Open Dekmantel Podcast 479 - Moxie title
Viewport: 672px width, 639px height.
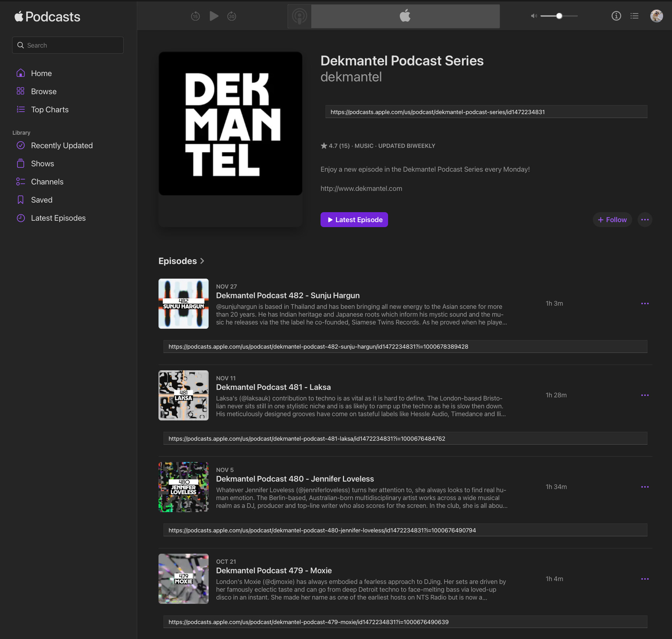tap(274, 570)
